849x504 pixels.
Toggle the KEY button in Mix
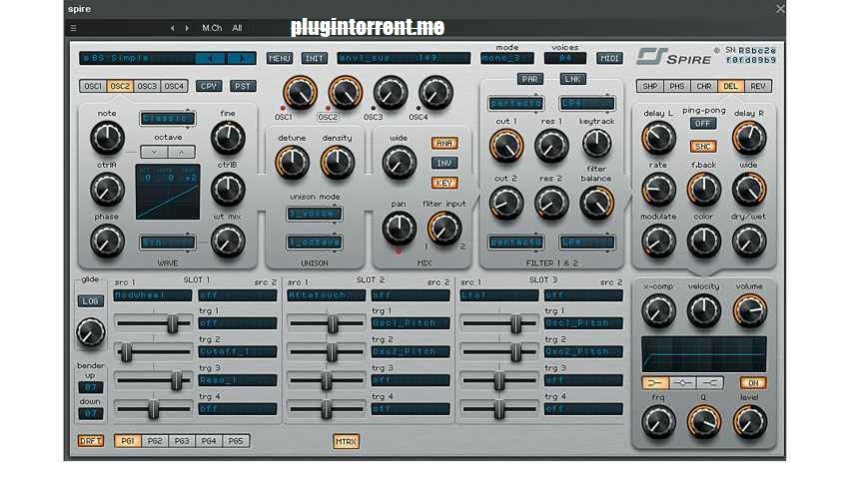(x=444, y=183)
